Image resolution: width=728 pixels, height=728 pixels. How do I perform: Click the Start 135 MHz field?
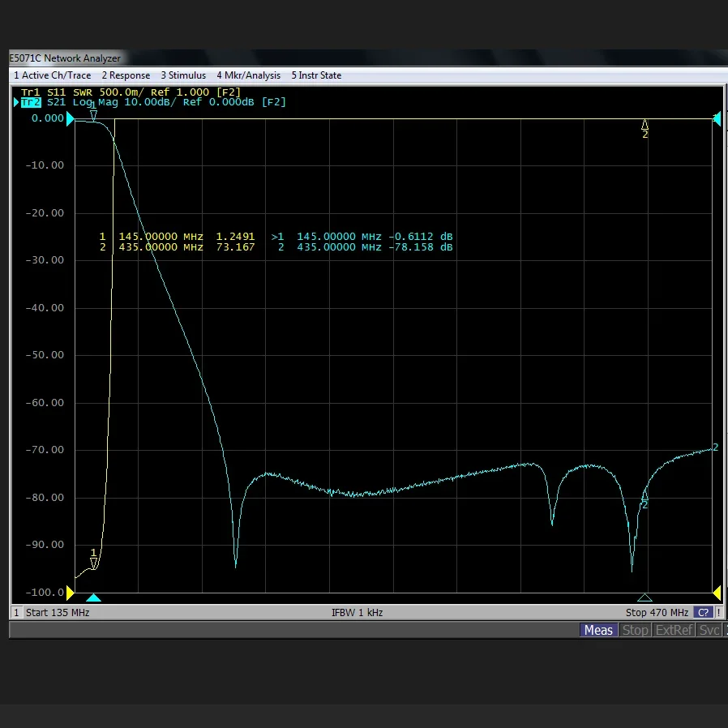pos(57,613)
